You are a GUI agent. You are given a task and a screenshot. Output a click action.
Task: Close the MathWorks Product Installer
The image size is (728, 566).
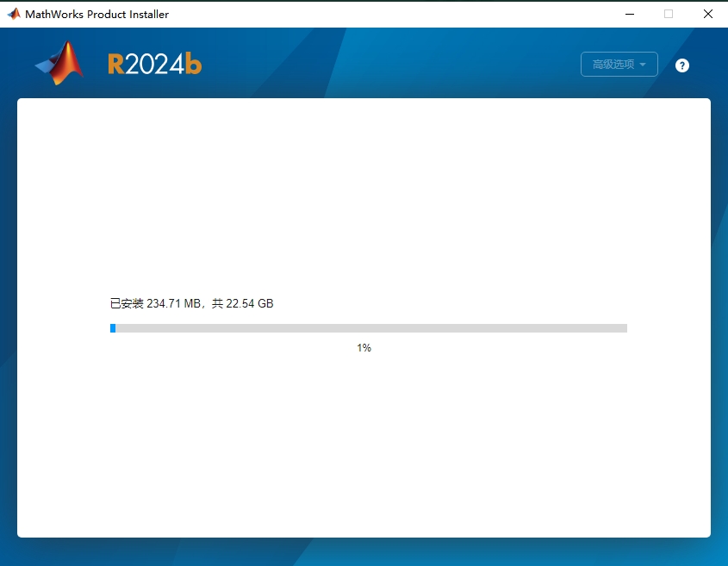pyautogui.click(x=707, y=14)
